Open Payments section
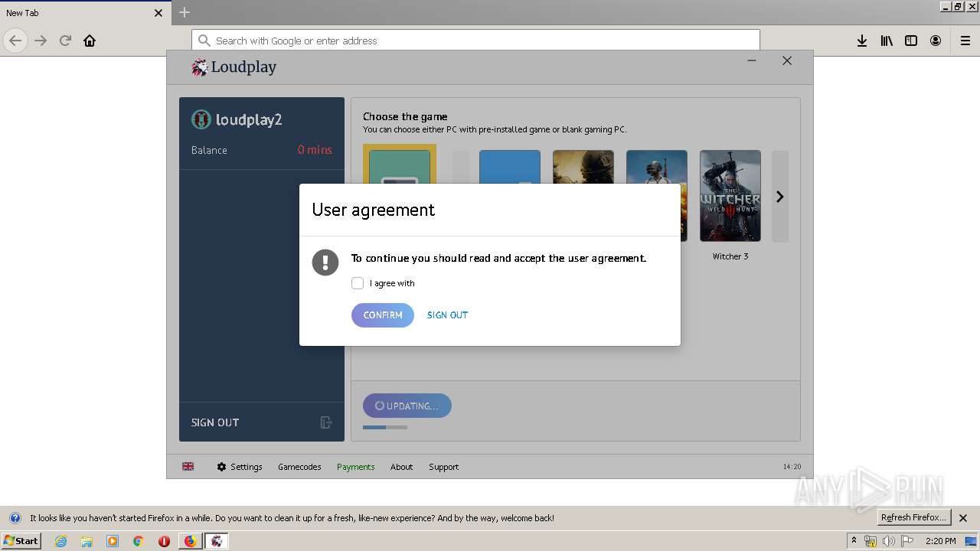This screenshot has width=980, height=551. coord(356,467)
